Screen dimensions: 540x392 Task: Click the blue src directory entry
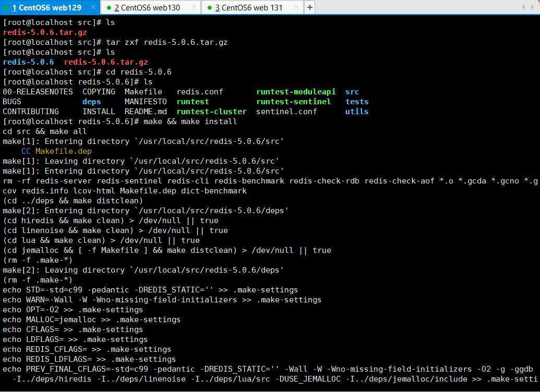tap(352, 92)
